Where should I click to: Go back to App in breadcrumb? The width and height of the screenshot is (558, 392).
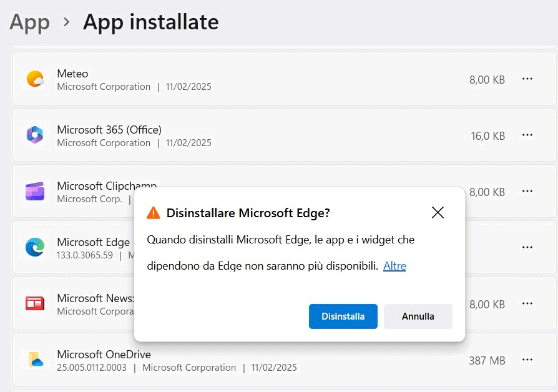29,22
